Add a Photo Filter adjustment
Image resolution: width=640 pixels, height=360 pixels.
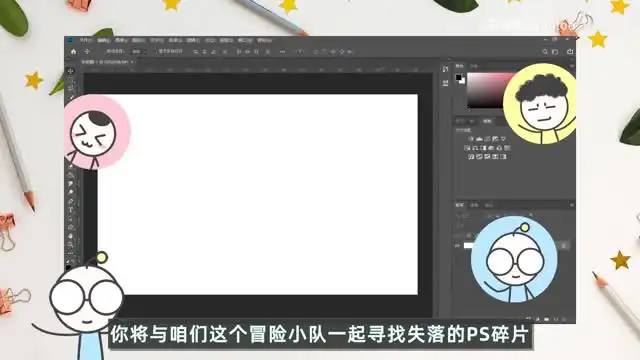[491, 148]
